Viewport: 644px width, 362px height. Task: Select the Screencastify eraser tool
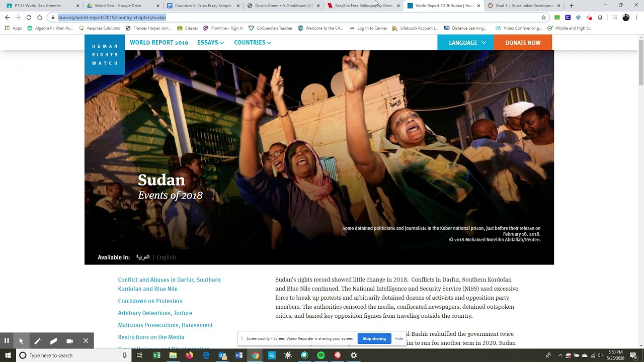[x=53, y=341]
